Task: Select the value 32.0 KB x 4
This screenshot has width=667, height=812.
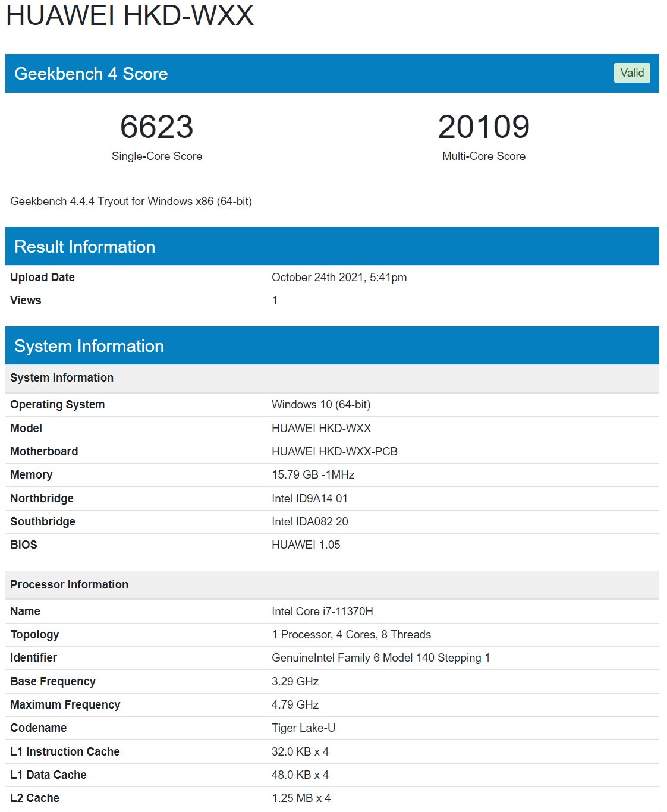Action: [300, 751]
